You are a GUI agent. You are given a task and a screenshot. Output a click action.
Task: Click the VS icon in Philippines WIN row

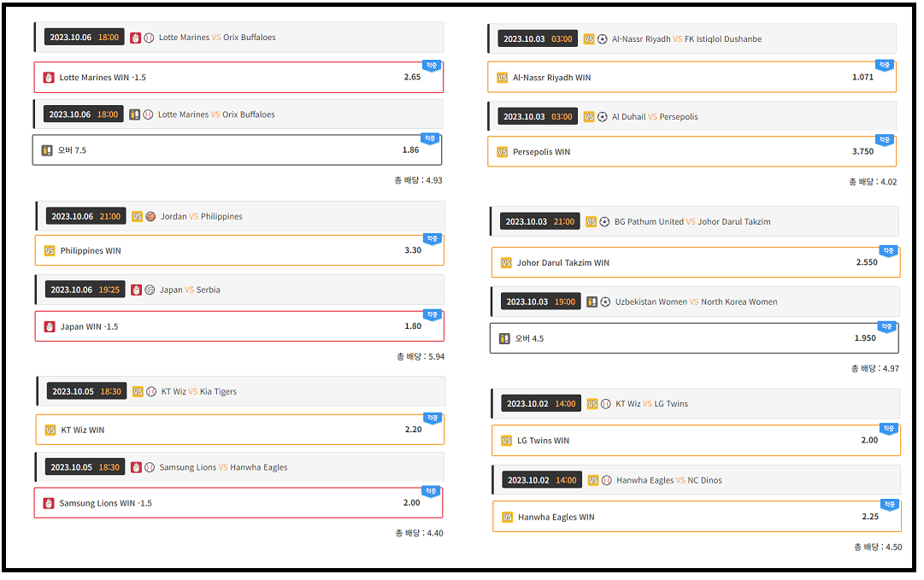tap(50, 251)
